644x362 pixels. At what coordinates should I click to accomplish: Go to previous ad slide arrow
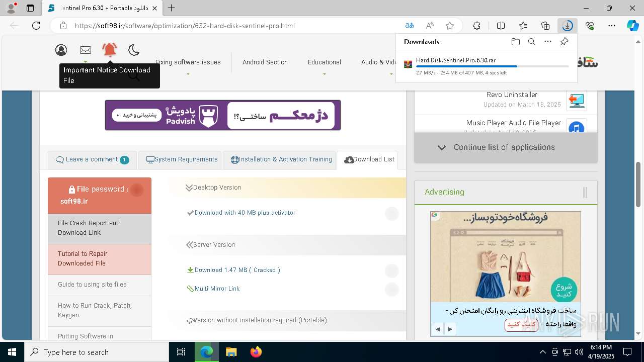point(438,329)
